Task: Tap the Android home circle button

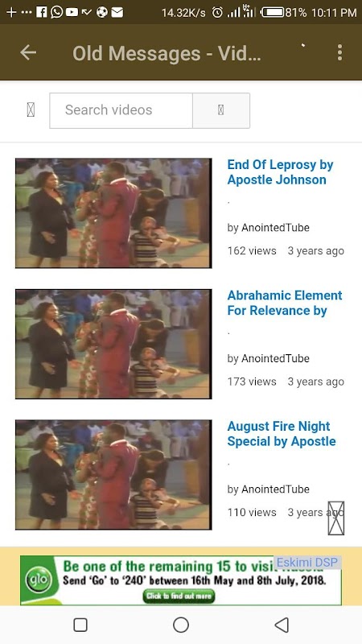Action: pos(181,625)
